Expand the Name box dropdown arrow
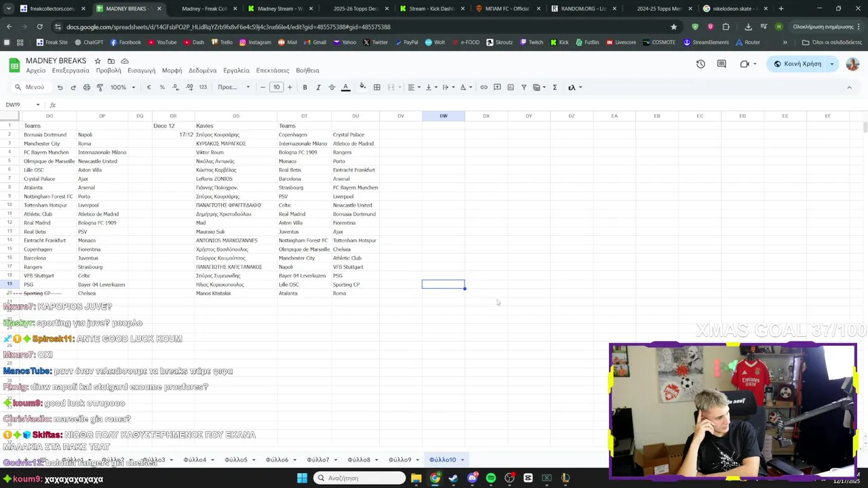 pos(38,105)
